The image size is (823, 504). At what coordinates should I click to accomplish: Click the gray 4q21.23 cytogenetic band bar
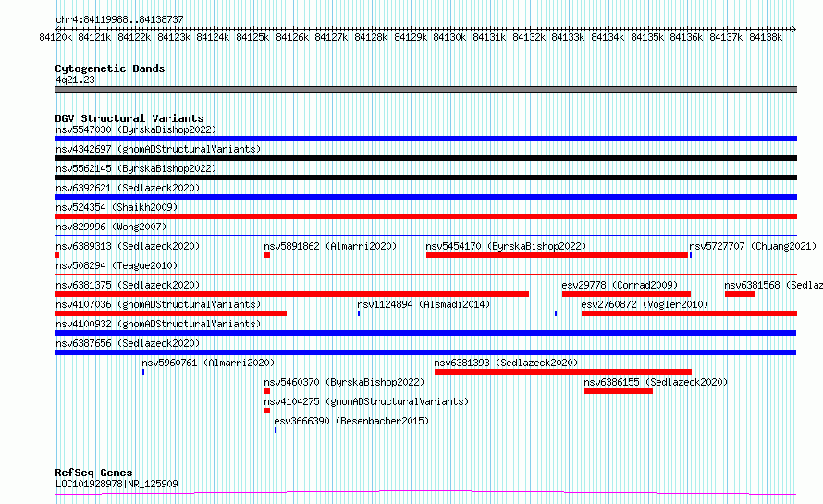click(425, 90)
